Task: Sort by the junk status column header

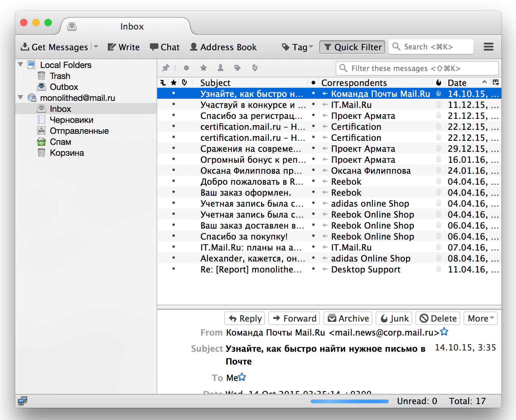Action: click(x=439, y=83)
